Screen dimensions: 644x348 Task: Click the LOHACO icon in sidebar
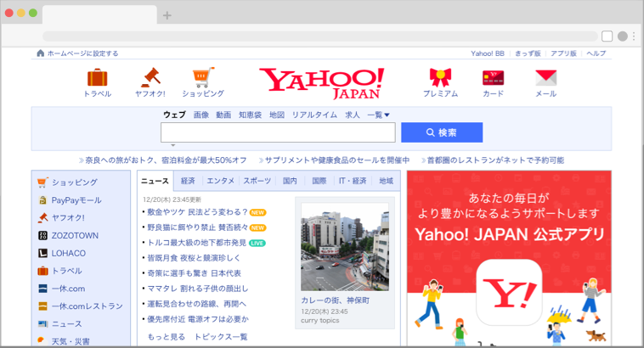coord(43,253)
